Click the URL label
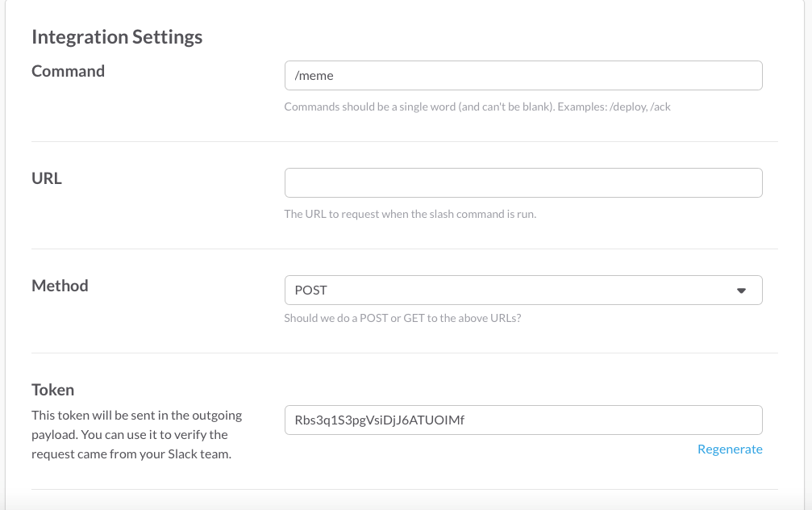 pos(47,178)
